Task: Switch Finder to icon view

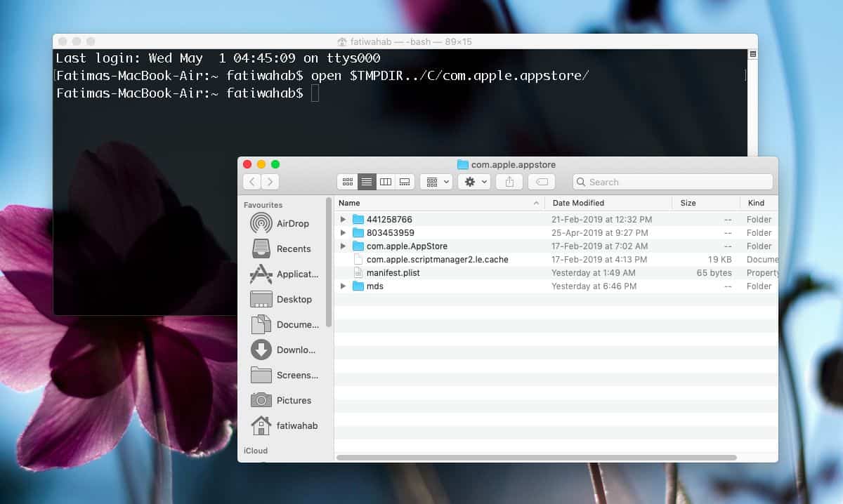Action: point(347,182)
